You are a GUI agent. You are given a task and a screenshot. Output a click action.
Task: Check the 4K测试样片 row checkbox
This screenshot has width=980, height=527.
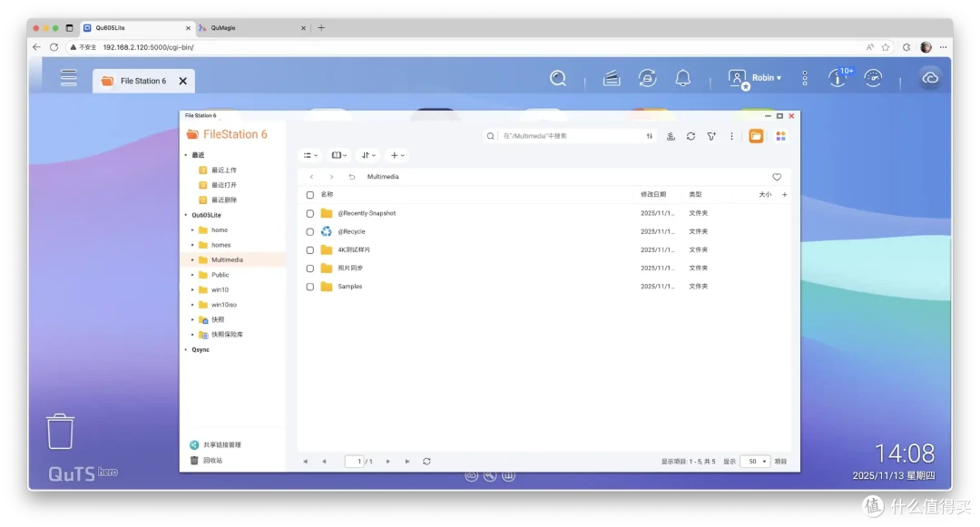point(310,249)
